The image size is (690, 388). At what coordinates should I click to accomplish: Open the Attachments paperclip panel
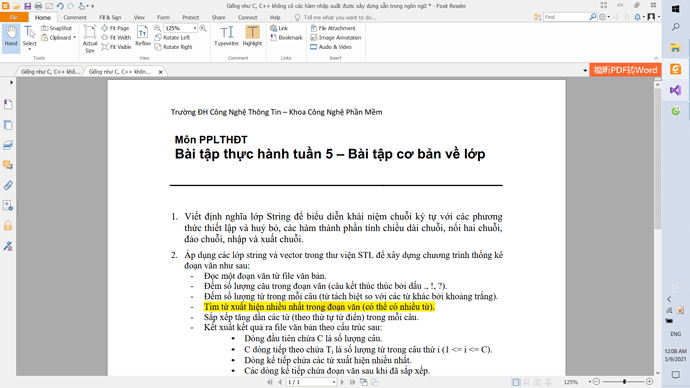pos(8,185)
